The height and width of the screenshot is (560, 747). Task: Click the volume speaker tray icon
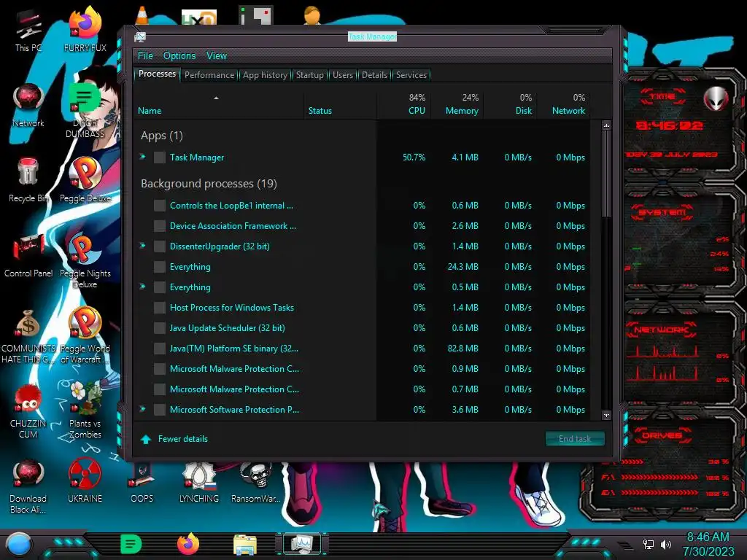[x=666, y=544]
